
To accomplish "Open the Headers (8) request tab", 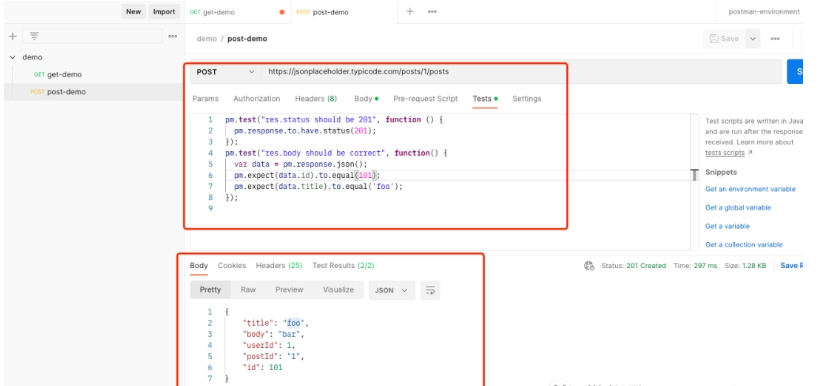I will tap(316, 98).
